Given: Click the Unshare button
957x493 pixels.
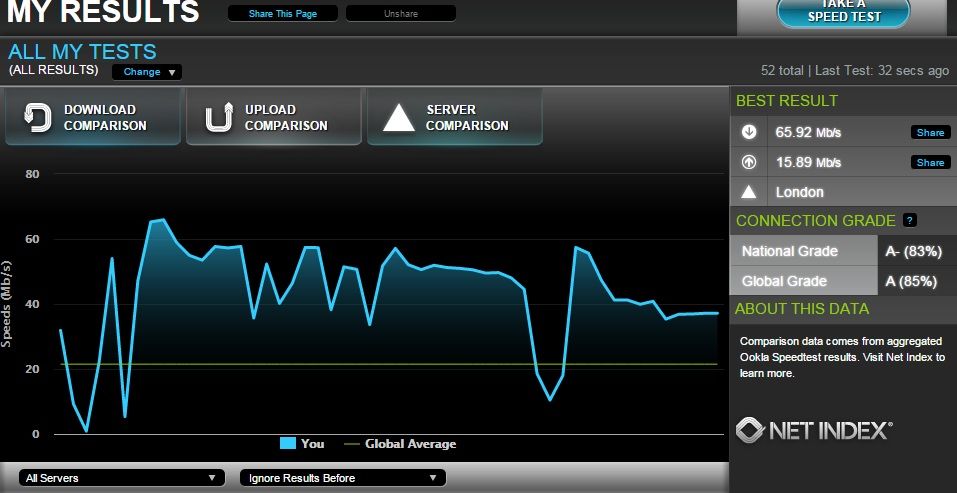Looking at the screenshot, I should tap(400, 14).
